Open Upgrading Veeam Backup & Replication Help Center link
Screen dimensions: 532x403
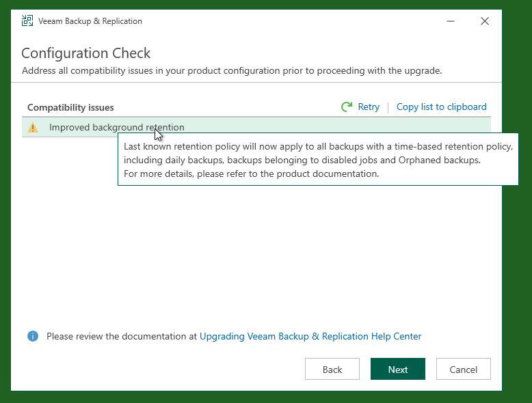(x=310, y=336)
